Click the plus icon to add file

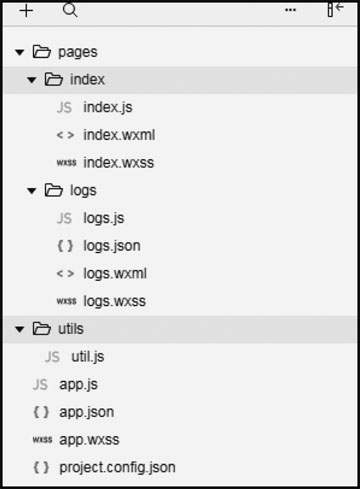pyautogui.click(x=26, y=11)
